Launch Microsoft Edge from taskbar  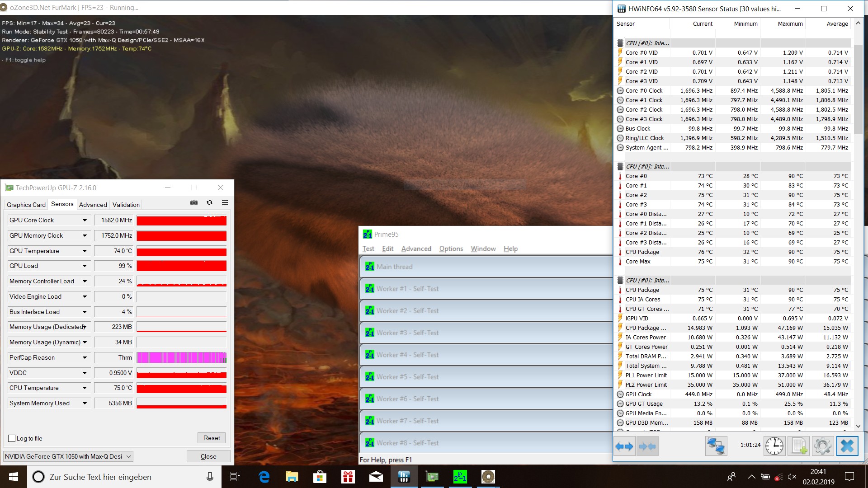(x=264, y=477)
